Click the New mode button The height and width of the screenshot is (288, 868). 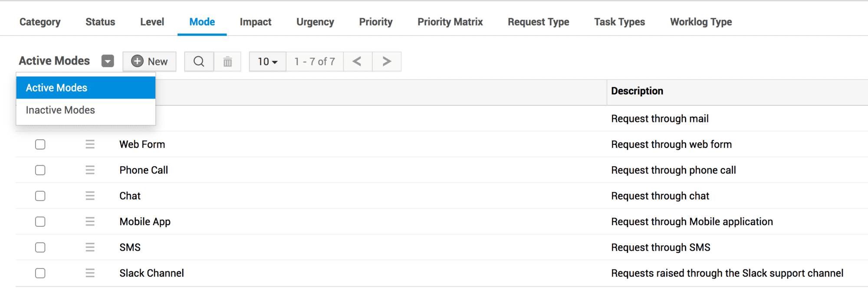coord(149,62)
